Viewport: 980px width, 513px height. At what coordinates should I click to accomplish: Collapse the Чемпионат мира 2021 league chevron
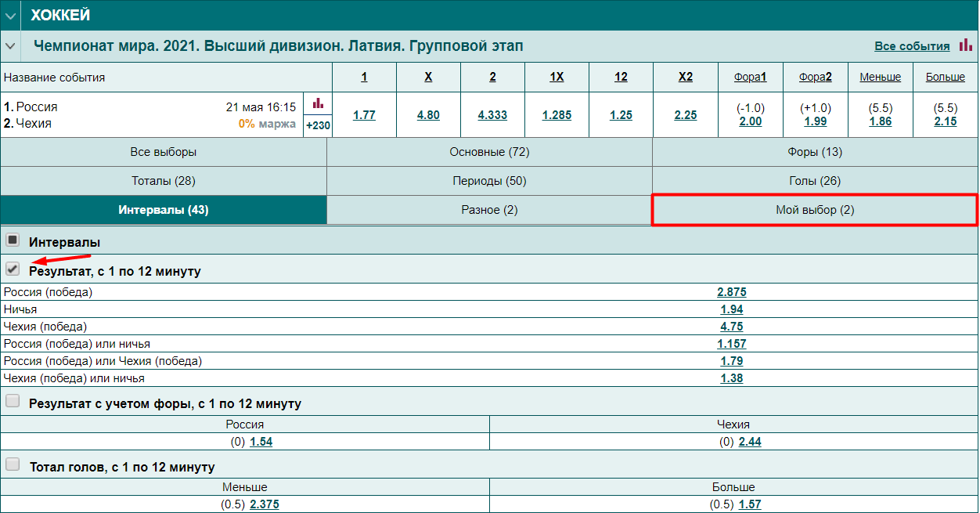pyautogui.click(x=10, y=46)
